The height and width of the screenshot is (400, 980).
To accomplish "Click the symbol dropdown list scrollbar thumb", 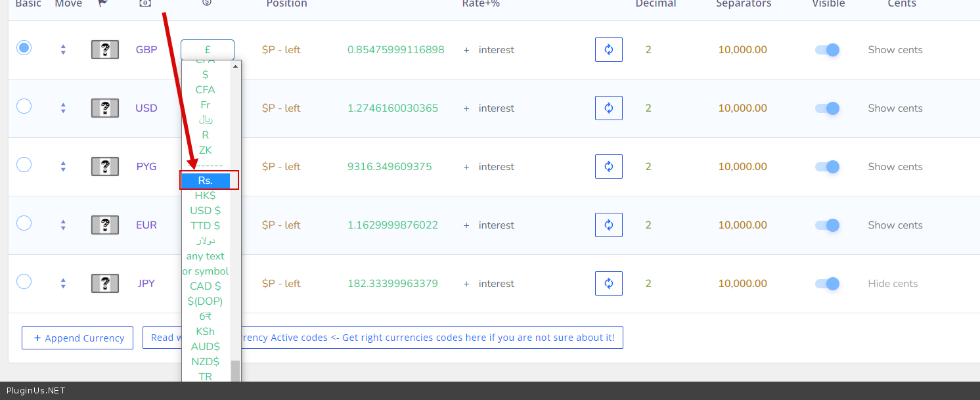I will point(235,370).
